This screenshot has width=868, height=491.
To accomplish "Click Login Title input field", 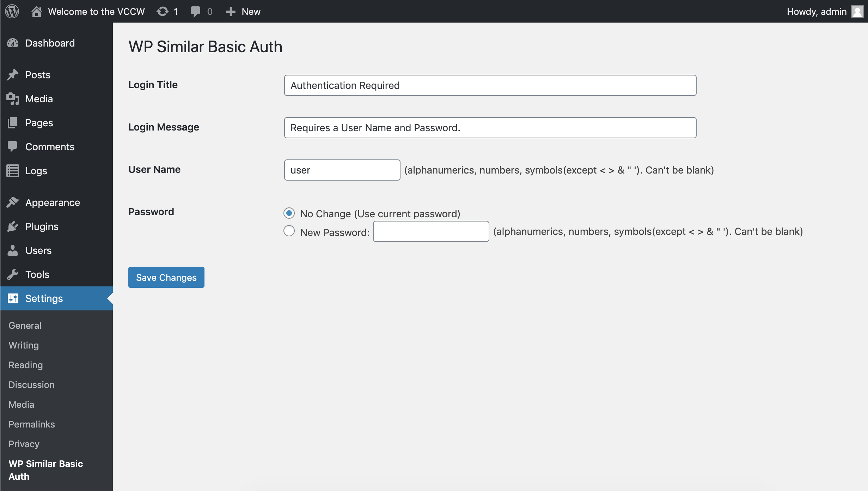I will coord(490,85).
